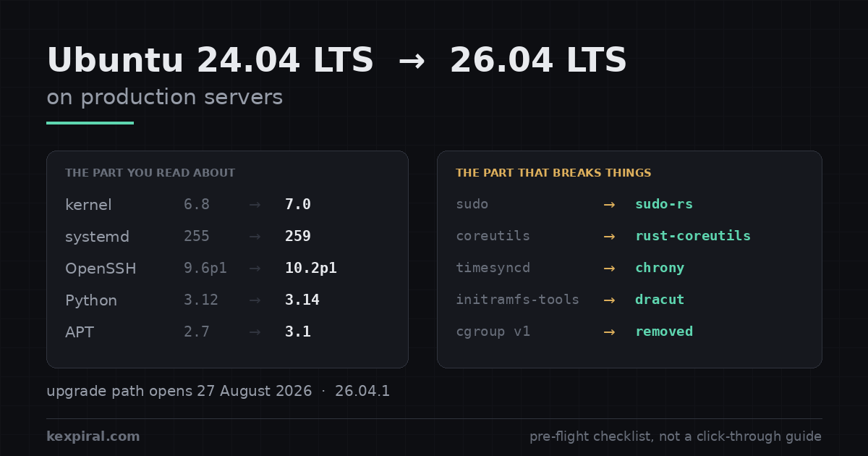The image size is (868, 456).
Task: Click the 'initramfs-tools' entry
Action: tap(517, 300)
